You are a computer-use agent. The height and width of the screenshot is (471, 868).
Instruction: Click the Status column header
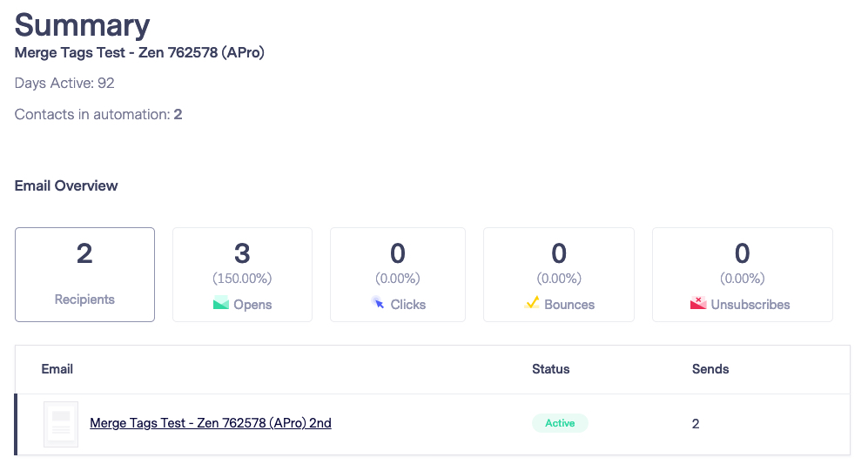[x=551, y=369]
